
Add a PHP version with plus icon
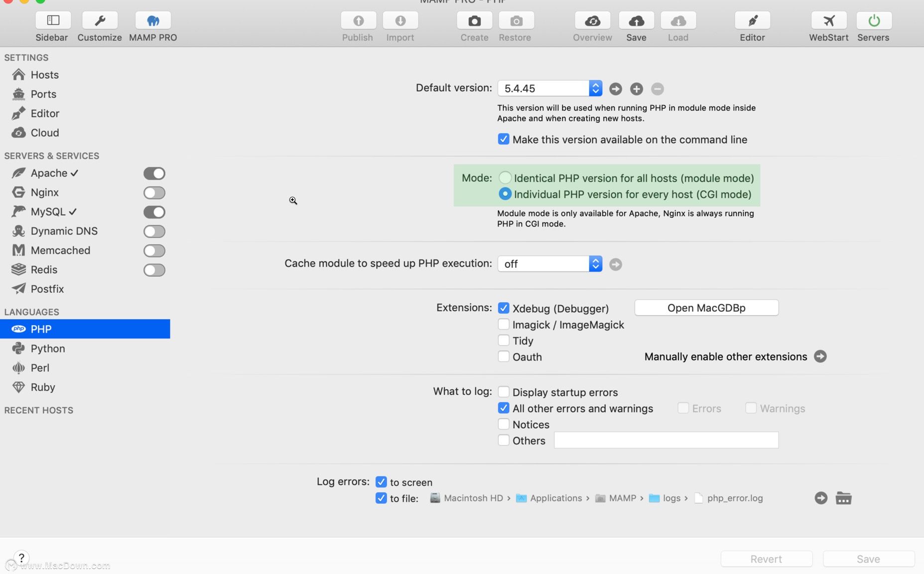(636, 89)
